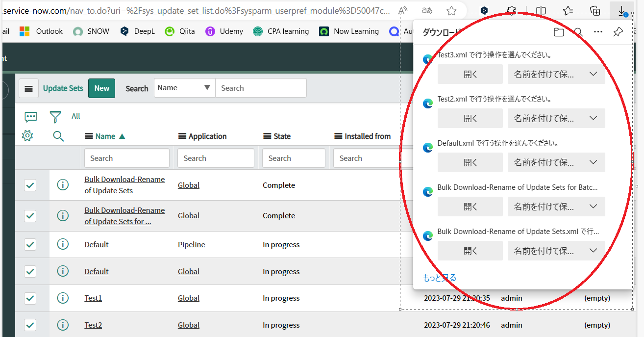Open Qiita bookmark in favorites bar
The width and height of the screenshot is (644, 337).
pos(180,31)
